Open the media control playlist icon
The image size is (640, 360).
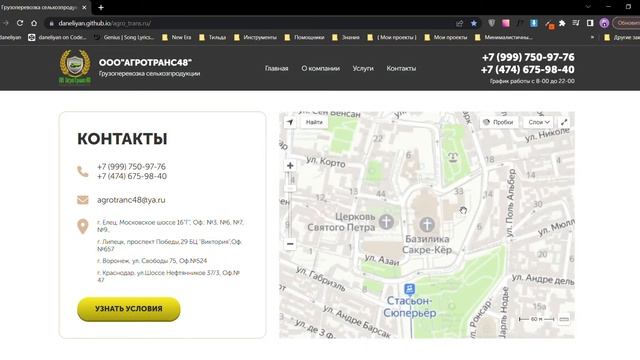(576, 23)
